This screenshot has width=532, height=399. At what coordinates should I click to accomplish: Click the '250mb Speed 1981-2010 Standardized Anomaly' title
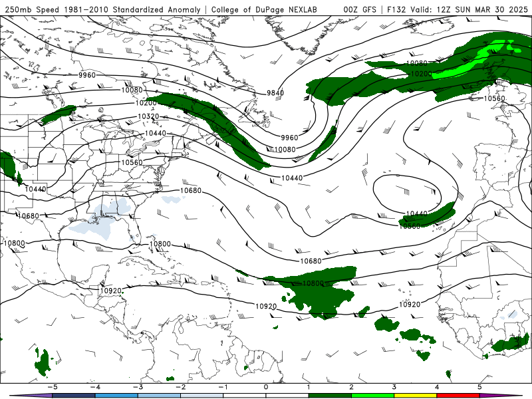coord(102,9)
